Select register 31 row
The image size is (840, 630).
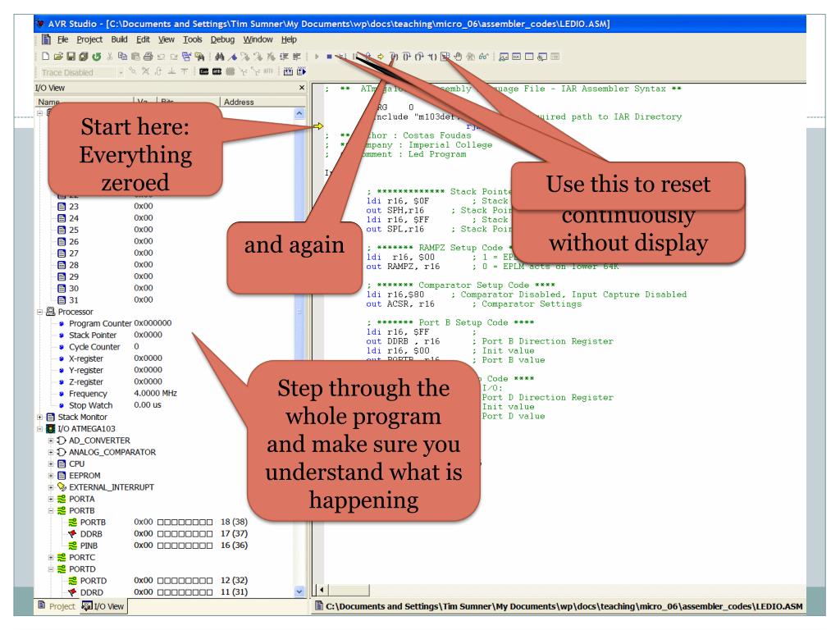105,300
